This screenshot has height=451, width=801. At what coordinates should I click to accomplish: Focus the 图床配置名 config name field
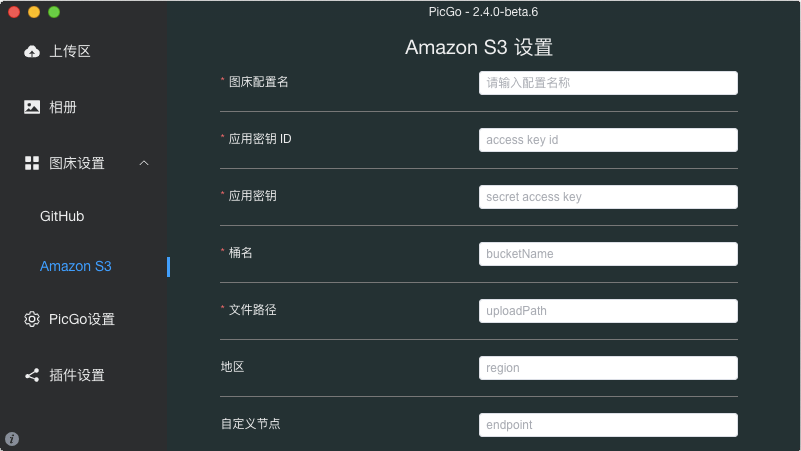608,83
